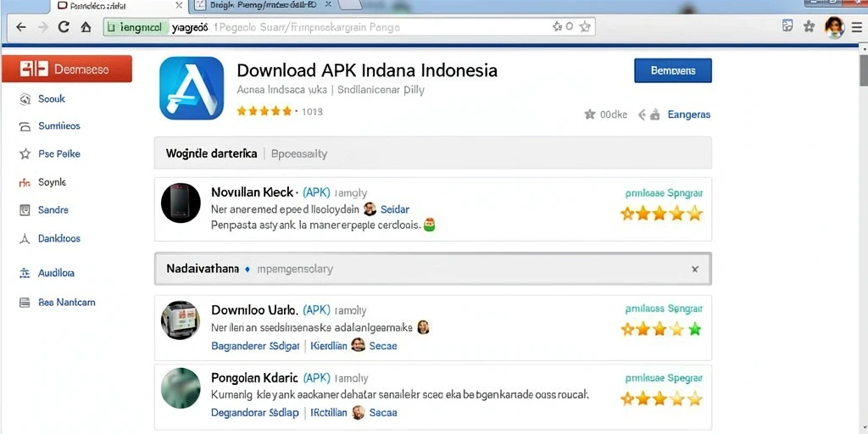Click the Bea Nantcam sidebar icon
The height and width of the screenshot is (434, 868).
[x=25, y=303]
